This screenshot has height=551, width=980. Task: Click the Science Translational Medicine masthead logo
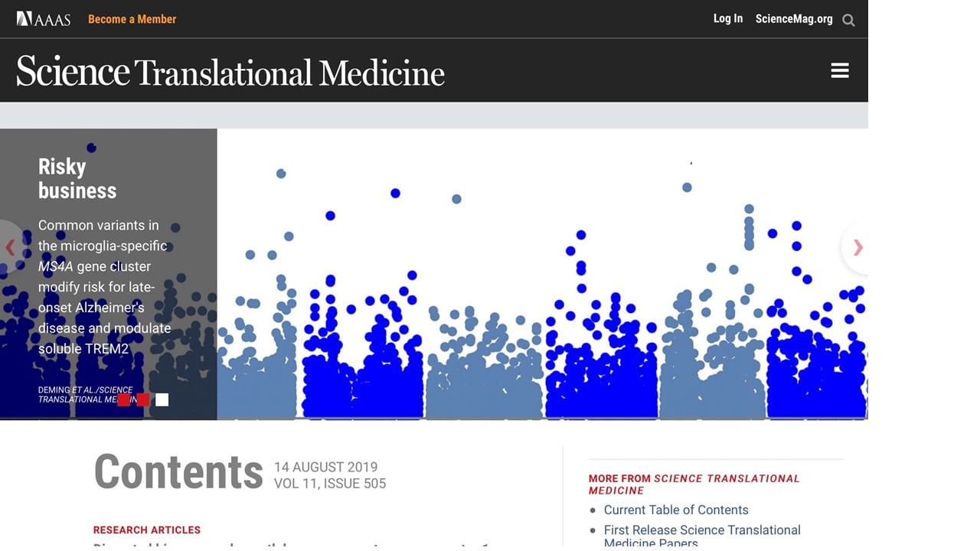pos(230,71)
